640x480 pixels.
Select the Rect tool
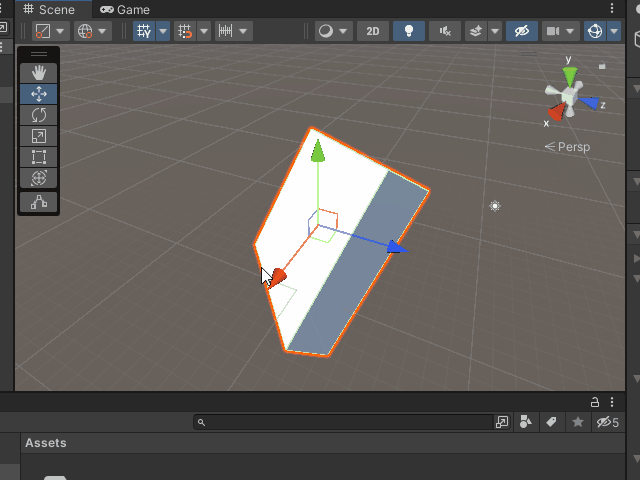(x=39, y=157)
